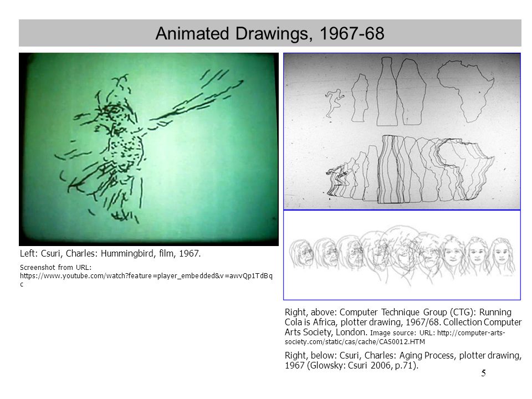Click caption "Right, below: Csuri, Charles: Aging Process"
The height and width of the screenshot is (399, 532).
coord(403,360)
